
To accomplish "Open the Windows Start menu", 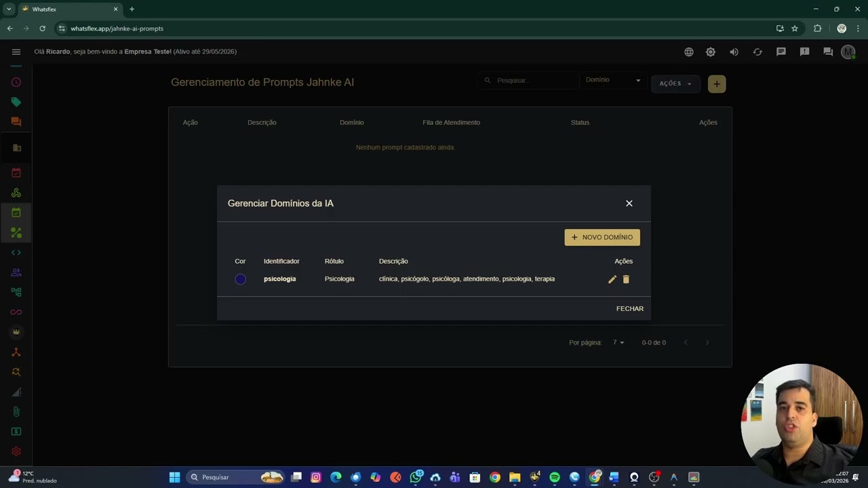I will pos(174,477).
